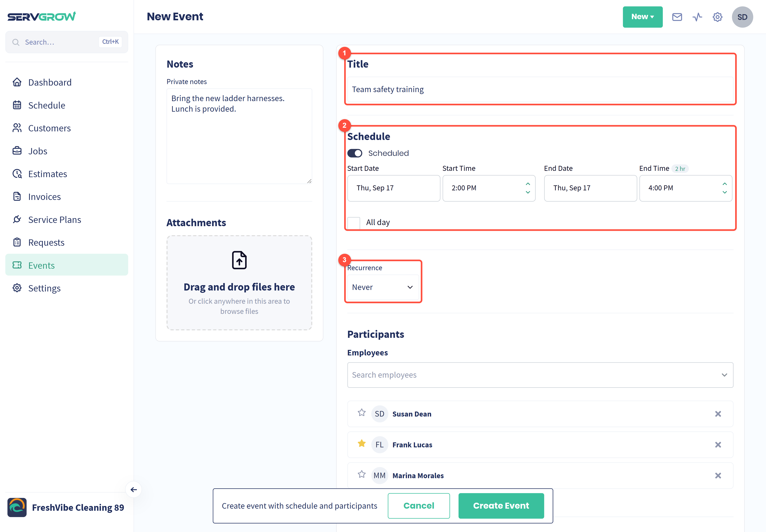Collapse sidebar with the left arrow

(134, 489)
